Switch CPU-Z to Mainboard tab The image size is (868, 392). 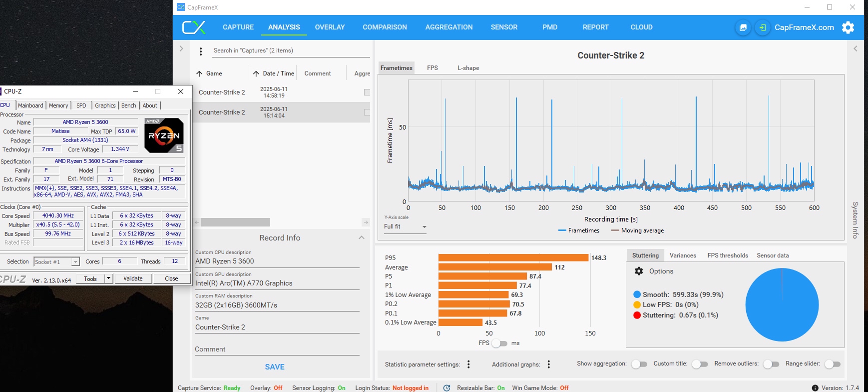[x=30, y=105]
